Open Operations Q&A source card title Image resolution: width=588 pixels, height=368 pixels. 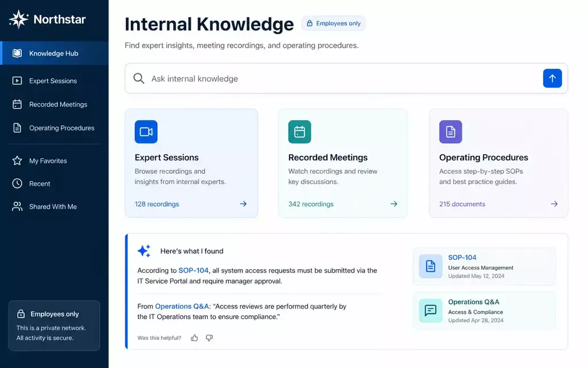pyautogui.click(x=474, y=302)
